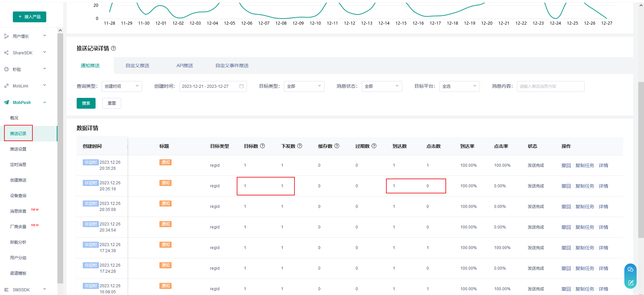Image resolution: width=644 pixels, height=295 pixels.
Task: Expand the 用户增长 menu chevron
Action: [45, 36]
